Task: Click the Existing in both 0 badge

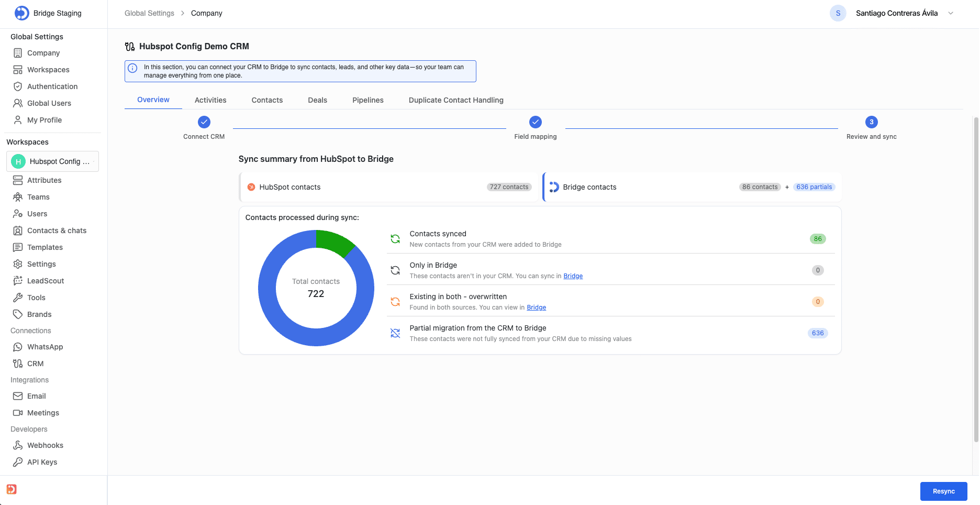Action: (x=818, y=302)
